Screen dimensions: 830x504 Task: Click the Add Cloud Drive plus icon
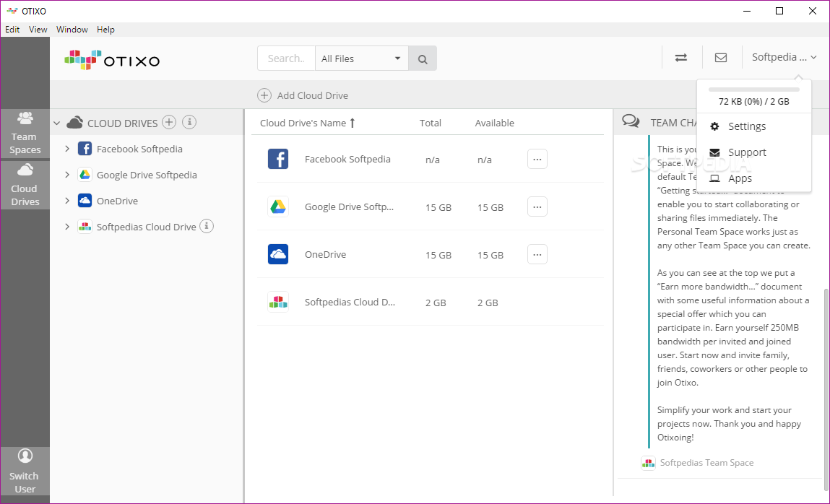[264, 95]
